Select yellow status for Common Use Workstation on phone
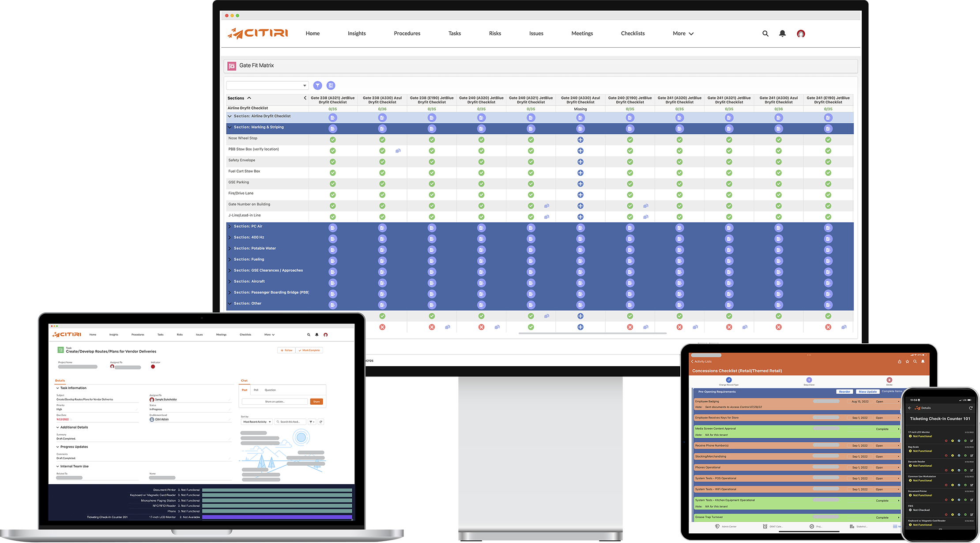Viewport: 980px width, 543px height. (x=953, y=485)
